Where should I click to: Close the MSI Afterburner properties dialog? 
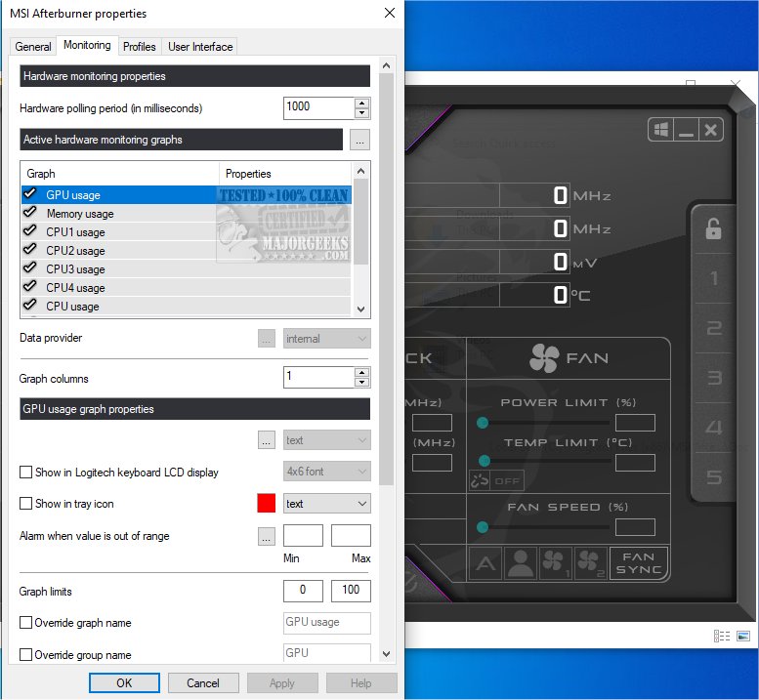pyautogui.click(x=389, y=13)
